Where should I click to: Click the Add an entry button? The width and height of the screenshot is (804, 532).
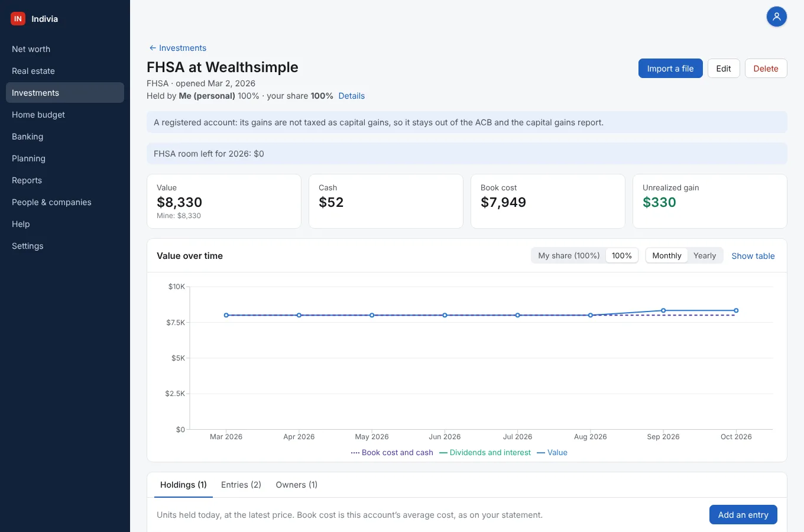(743, 515)
